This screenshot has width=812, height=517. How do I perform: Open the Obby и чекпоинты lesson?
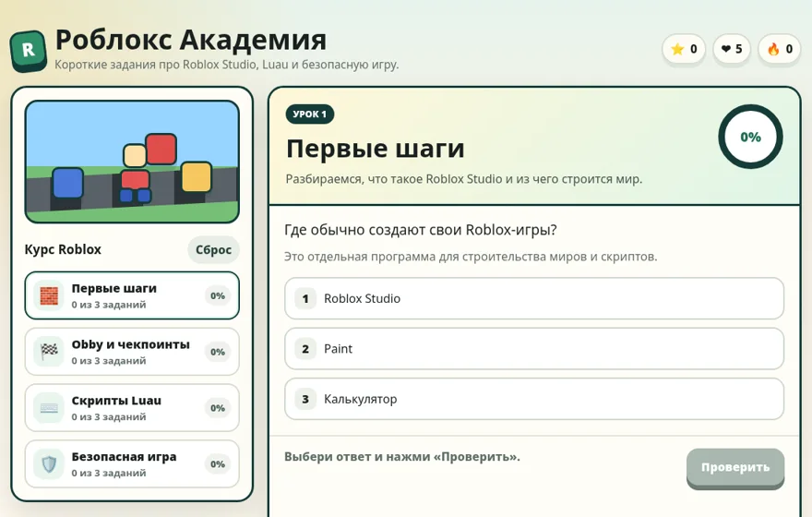click(132, 352)
